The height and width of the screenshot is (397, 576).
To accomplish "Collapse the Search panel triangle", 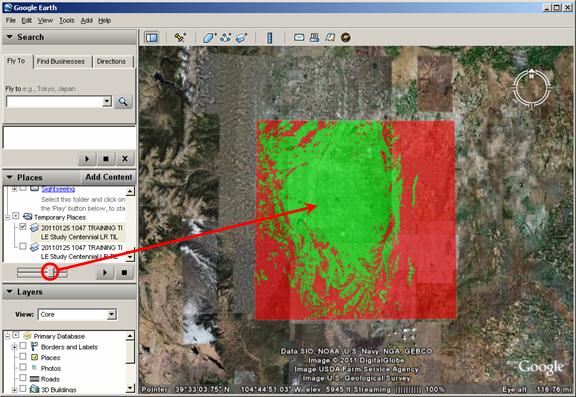I will pyautogui.click(x=10, y=37).
